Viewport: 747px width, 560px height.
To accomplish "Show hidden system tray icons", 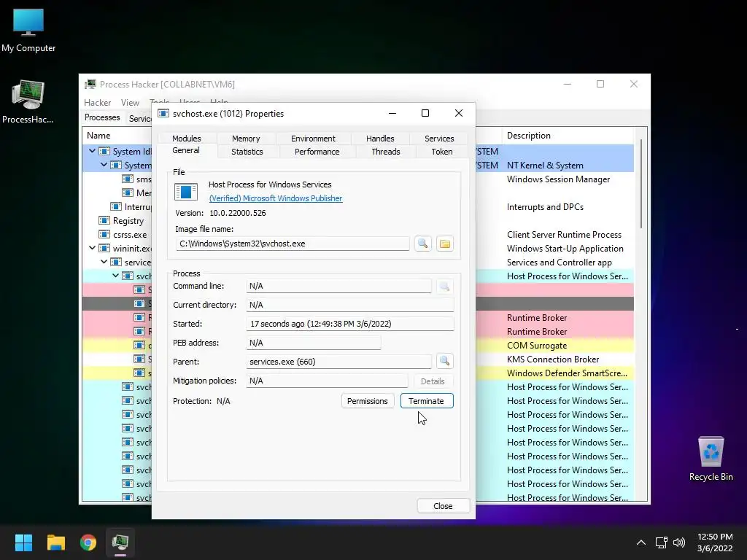I will point(641,542).
